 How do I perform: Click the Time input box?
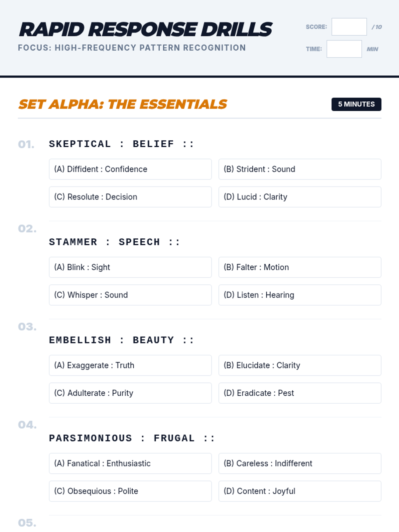pyautogui.click(x=344, y=49)
